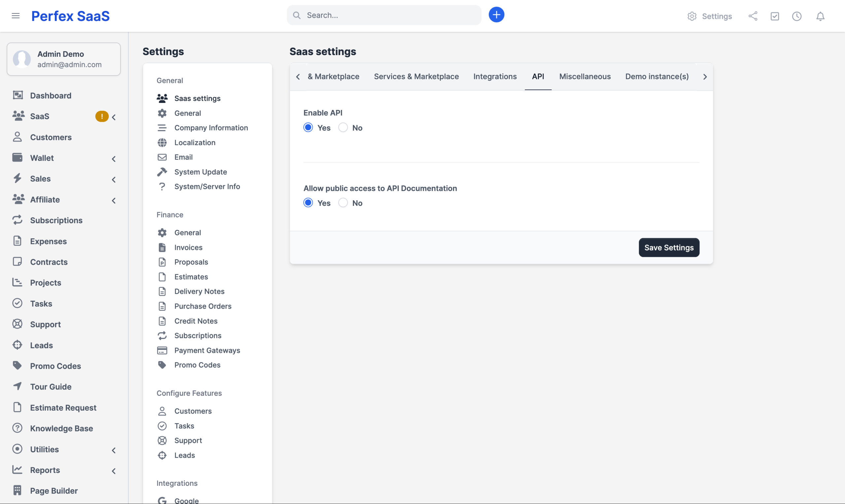Viewport: 845px width, 504px height.
Task: Toggle sidebar with the hamburger menu icon
Action: pos(16,16)
